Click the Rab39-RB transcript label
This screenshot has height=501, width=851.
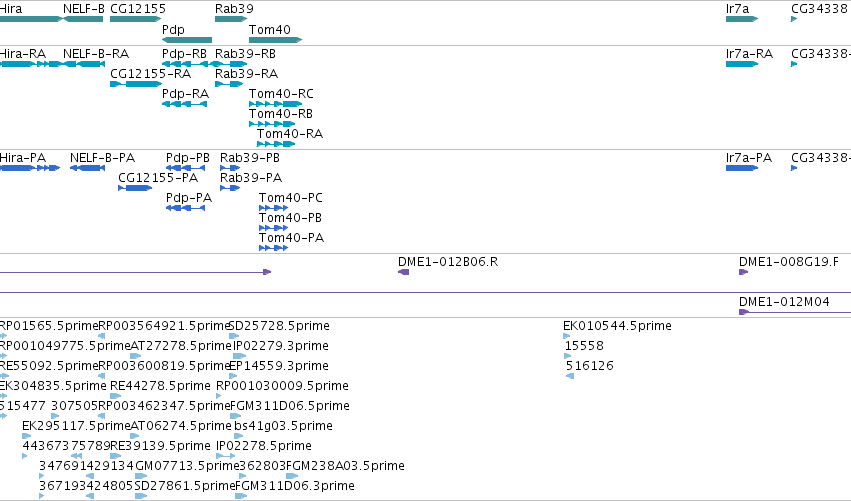pyautogui.click(x=245, y=54)
